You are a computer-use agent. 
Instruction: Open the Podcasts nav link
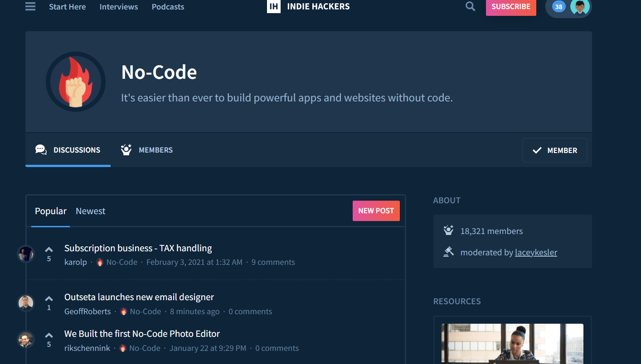[x=168, y=7]
